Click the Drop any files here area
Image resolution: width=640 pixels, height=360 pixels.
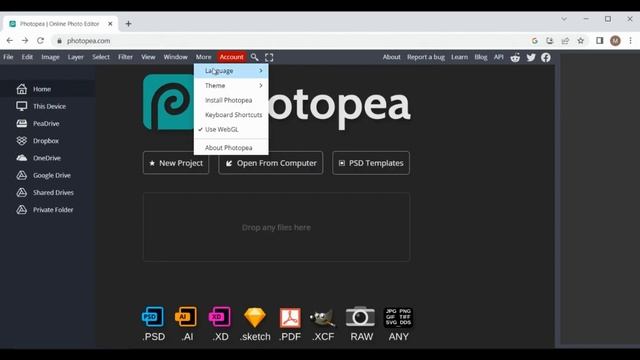click(x=276, y=227)
